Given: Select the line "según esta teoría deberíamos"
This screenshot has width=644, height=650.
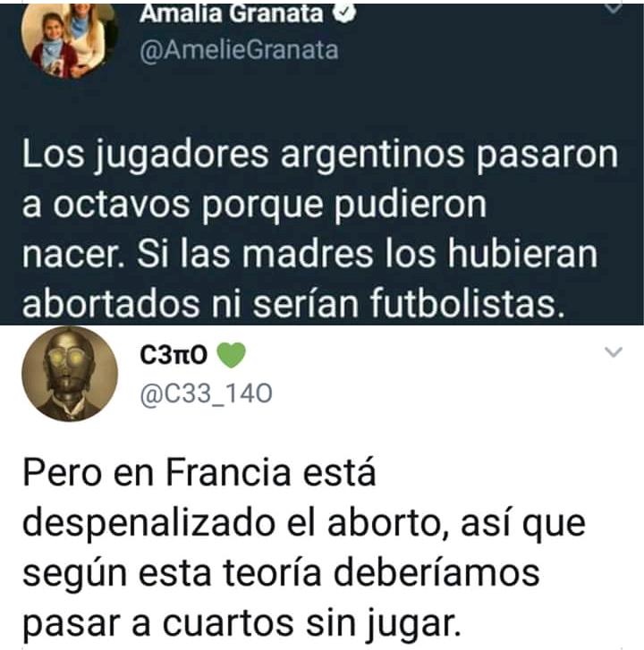Looking at the screenshot, I should pos(281,575).
